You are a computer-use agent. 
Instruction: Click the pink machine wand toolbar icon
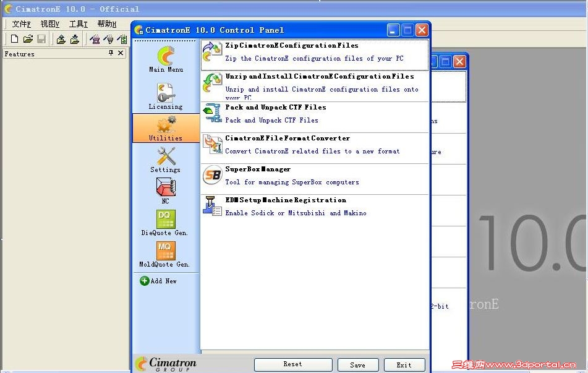point(95,39)
